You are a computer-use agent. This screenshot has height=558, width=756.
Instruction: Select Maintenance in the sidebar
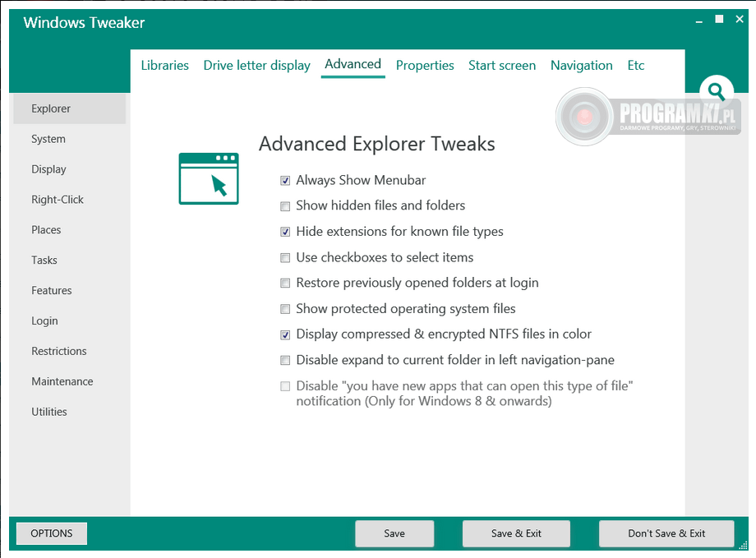(x=69, y=381)
